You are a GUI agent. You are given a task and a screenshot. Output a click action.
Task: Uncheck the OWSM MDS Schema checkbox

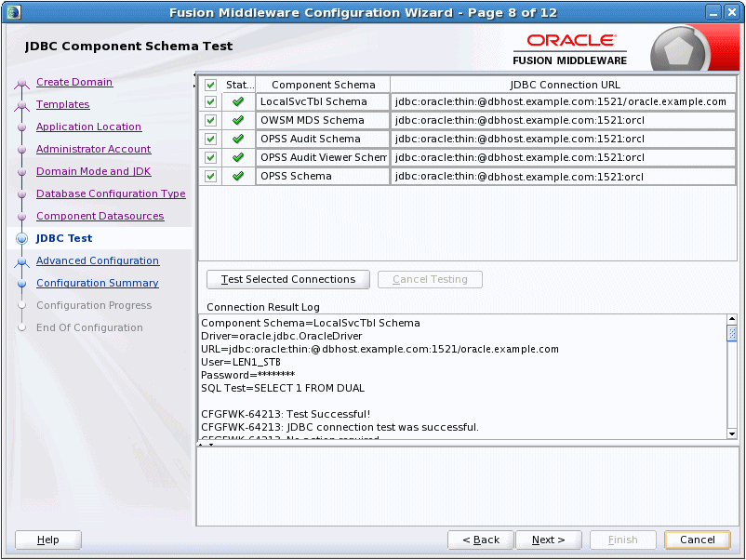click(210, 120)
